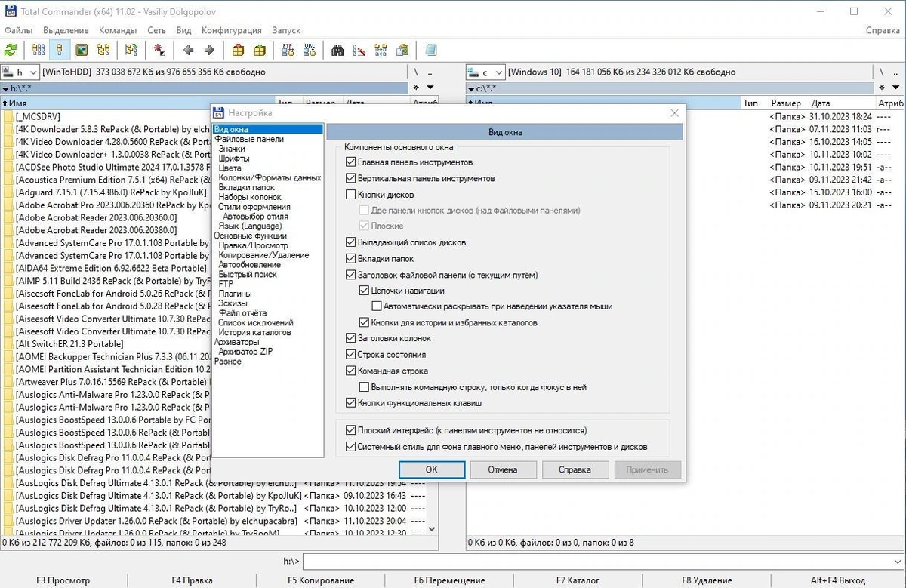Open the Команды menu
This screenshot has width=906, height=588.
coord(117,30)
